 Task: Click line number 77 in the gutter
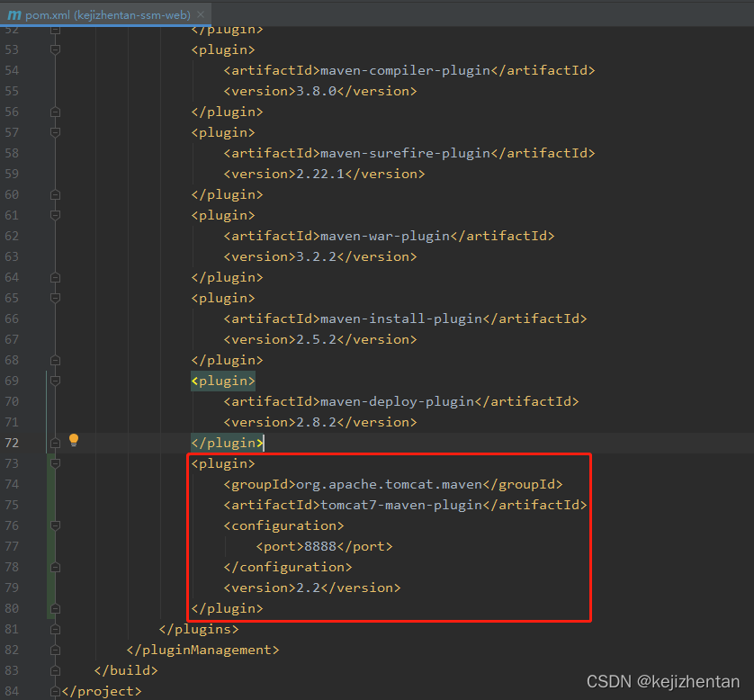[12, 547]
